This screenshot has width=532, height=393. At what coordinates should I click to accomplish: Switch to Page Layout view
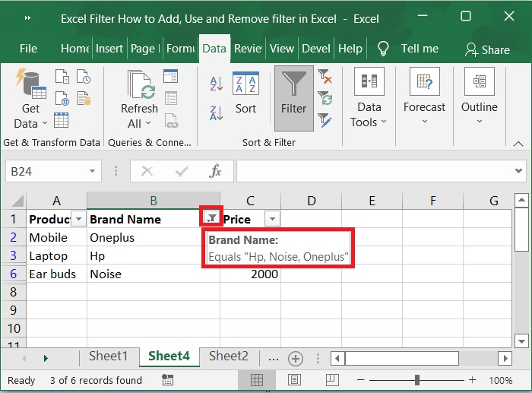pos(294,380)
